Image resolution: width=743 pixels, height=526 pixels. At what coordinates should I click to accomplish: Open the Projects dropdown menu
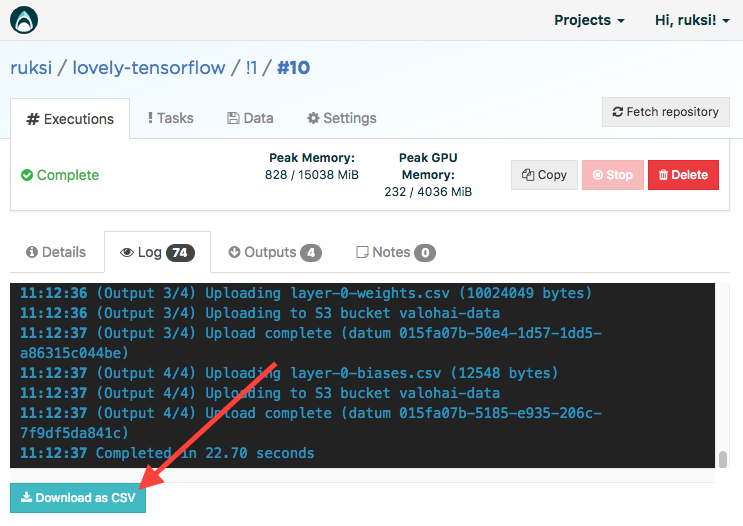click(589, 20)
